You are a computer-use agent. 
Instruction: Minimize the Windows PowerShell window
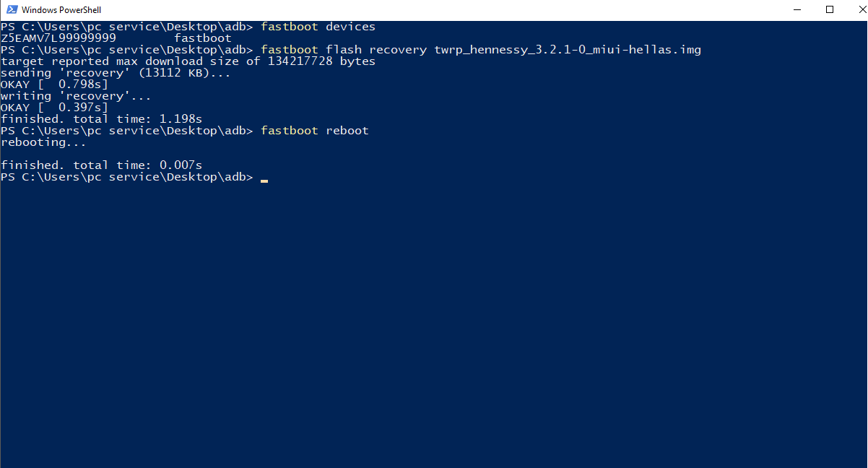tap(797, 10)
